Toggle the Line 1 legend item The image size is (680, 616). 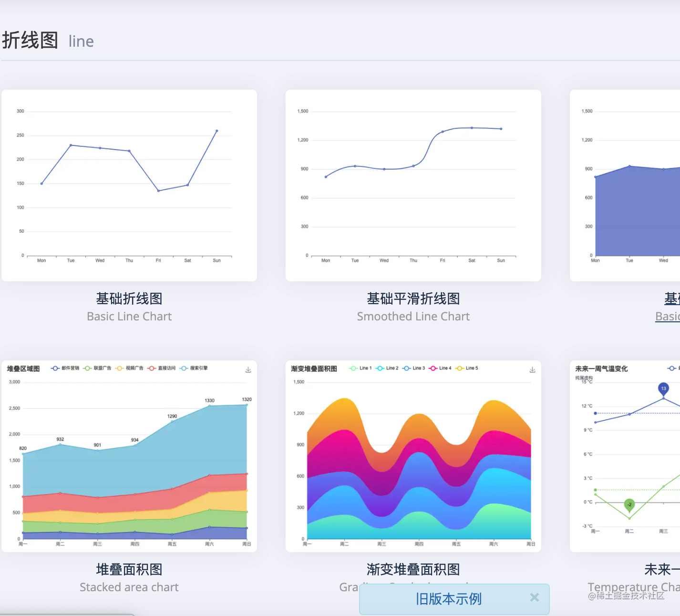[x=361, y=368]
